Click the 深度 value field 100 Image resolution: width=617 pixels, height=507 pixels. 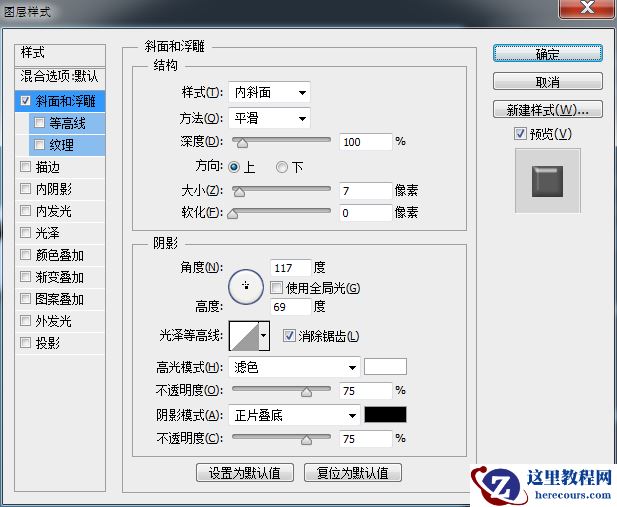[366, 142]
